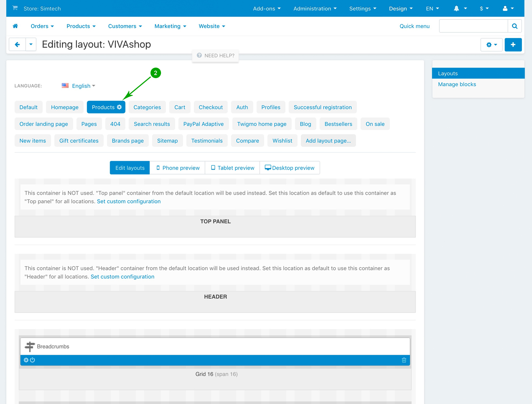Click the search input field

[x=473, y=26]
